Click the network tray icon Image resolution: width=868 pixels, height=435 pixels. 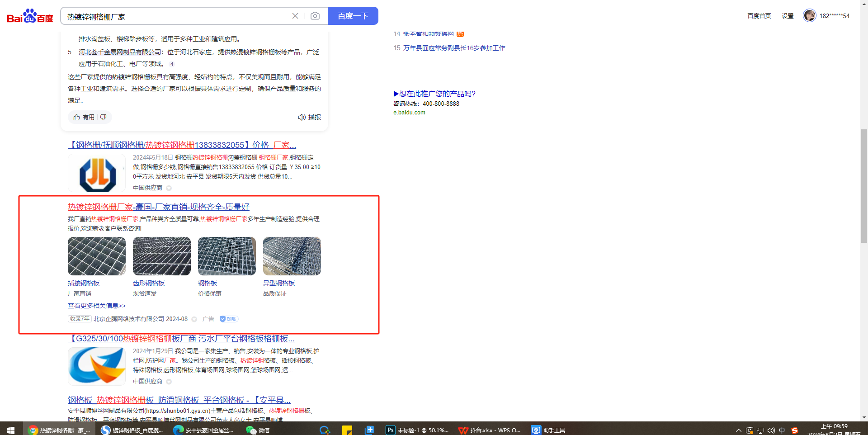pos(760,430)
